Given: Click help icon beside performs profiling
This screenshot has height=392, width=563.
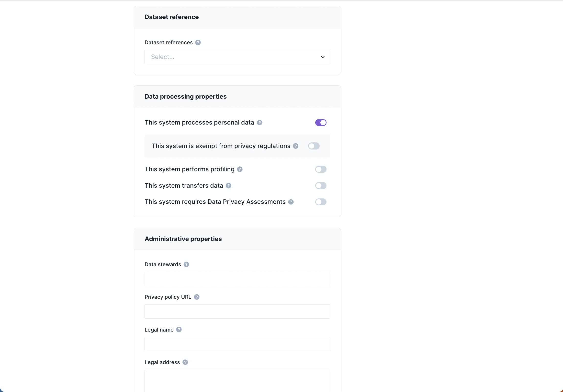Looking at the screenshot, I should [240, 169].
